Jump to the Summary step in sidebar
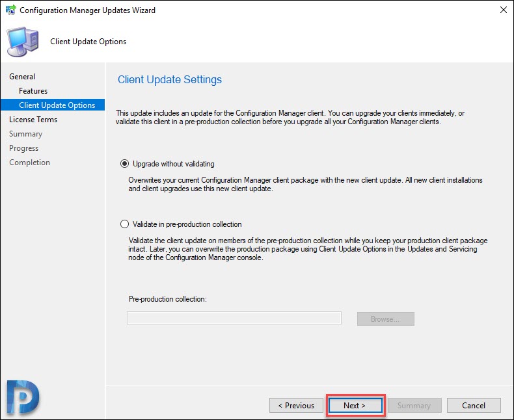 pyautogui.click(x=25, y=134)
